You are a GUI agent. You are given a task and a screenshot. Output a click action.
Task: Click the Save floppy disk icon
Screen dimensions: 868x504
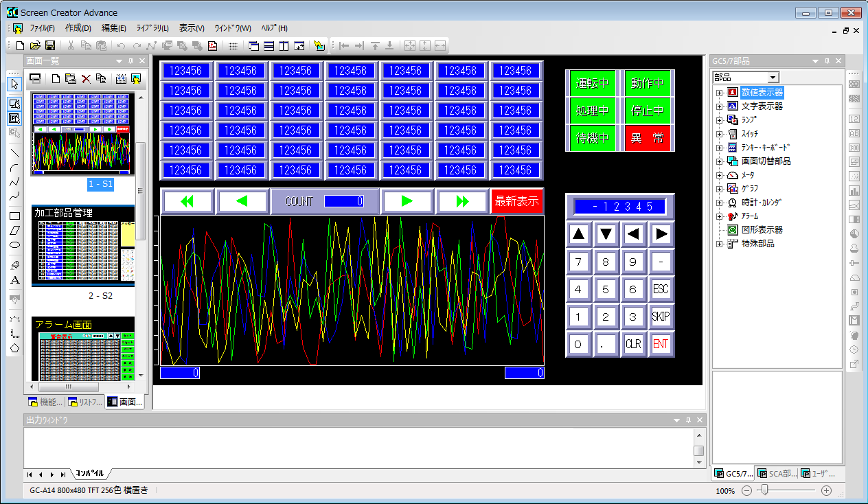click(50, 45)
